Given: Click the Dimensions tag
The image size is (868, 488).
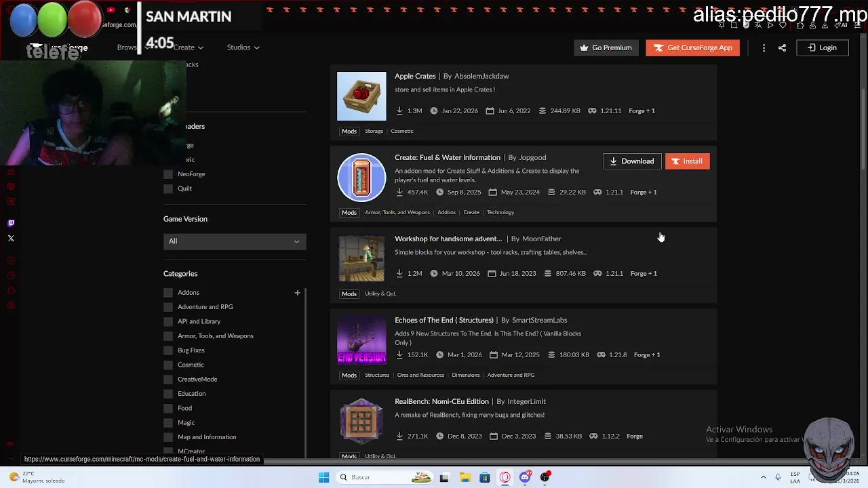Looking at the screenshot, I should [466, 375].
